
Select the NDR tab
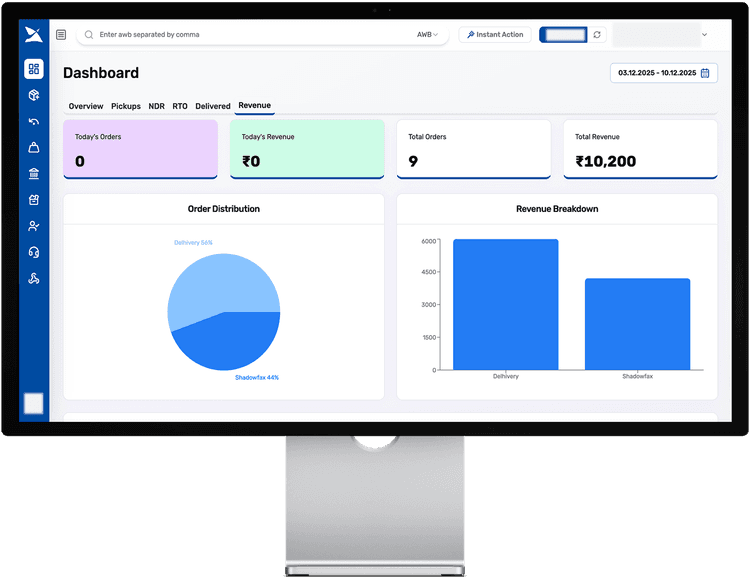156,106
